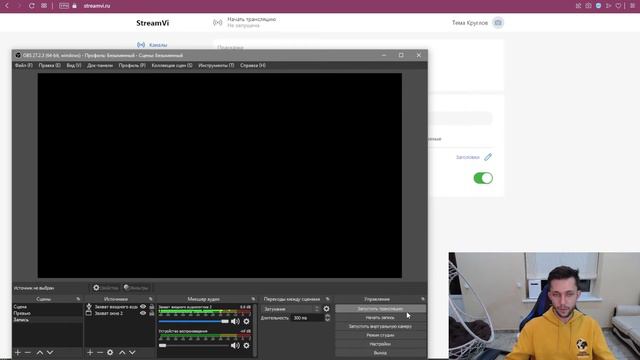Screen dimensions: 640x360
Task: Pop out the Управление dock icon
Action: pos(422,299)
